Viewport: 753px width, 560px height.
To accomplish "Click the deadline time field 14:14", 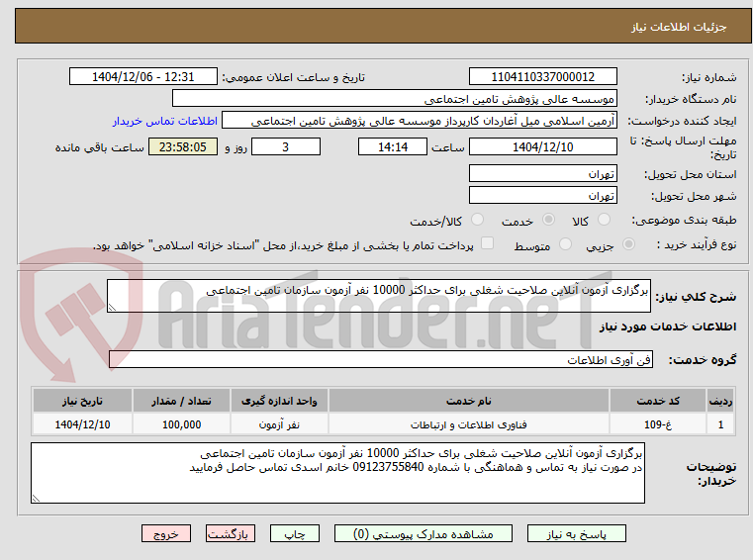I will pyautogui.click(x=393, y=146).
